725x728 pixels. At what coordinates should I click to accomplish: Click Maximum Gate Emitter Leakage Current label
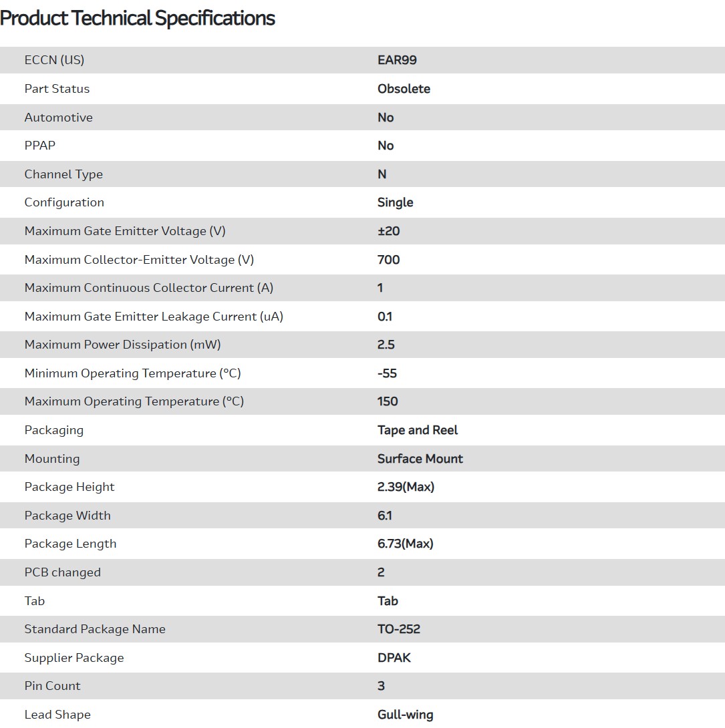[154, 317]
